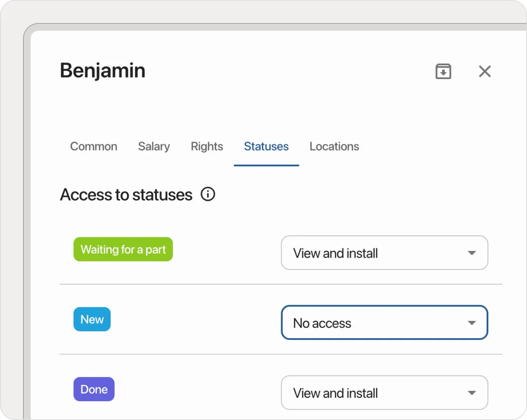Screen dimensions: 527x420
Task: Click the Waiting for a part status badge
Action: 123,249
